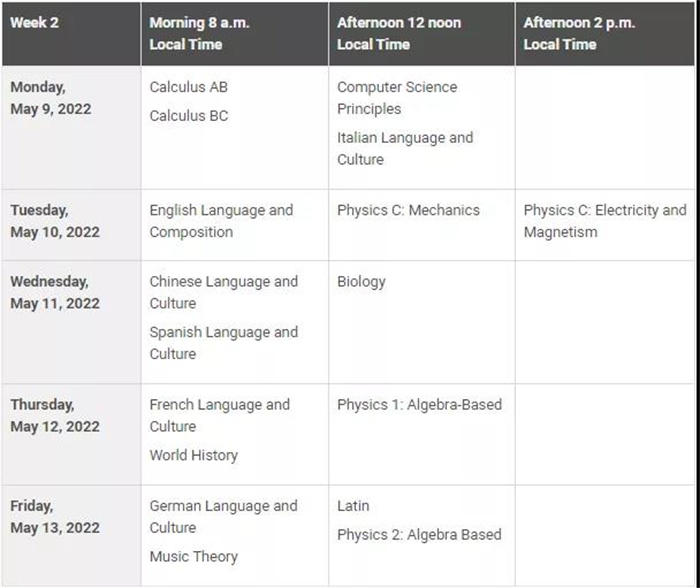
Task: Select Physics 1: Algebra-Based entry
Action: [x=419, y=405]
